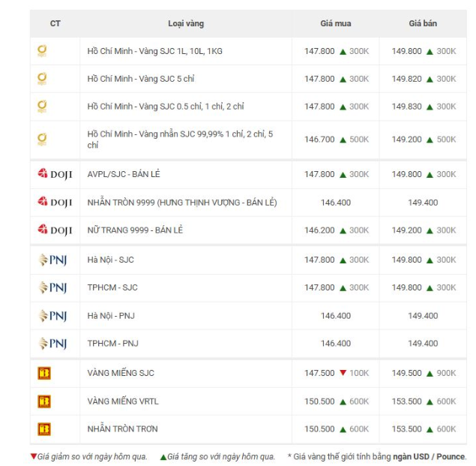
Task: Click PNJ logo in the Hà Nội - SJC row
Action: pyautogui.click(x=53, y=260)
